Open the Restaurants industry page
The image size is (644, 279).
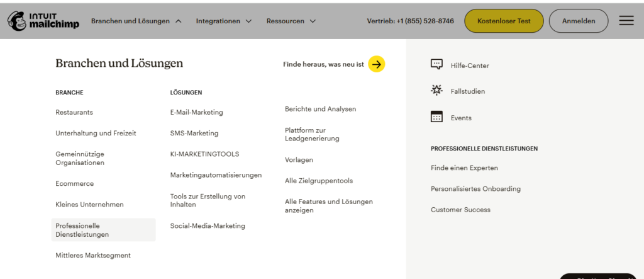[x=74, y=112]
